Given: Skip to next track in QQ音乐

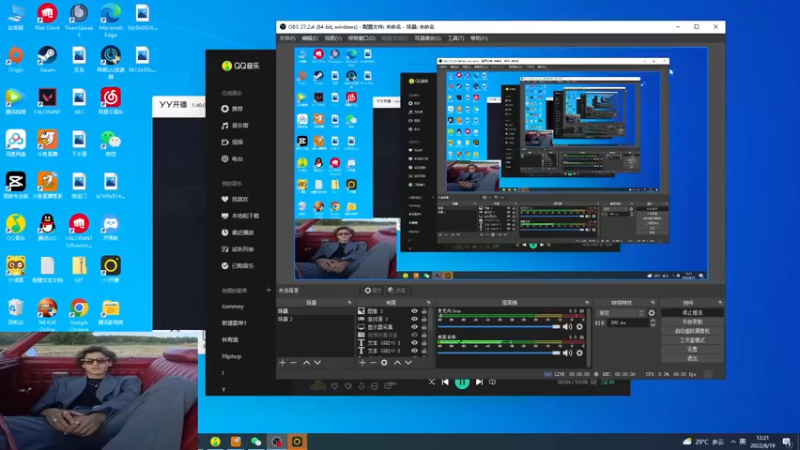Looking at the screenshot, I should click(x=479, y=382).
